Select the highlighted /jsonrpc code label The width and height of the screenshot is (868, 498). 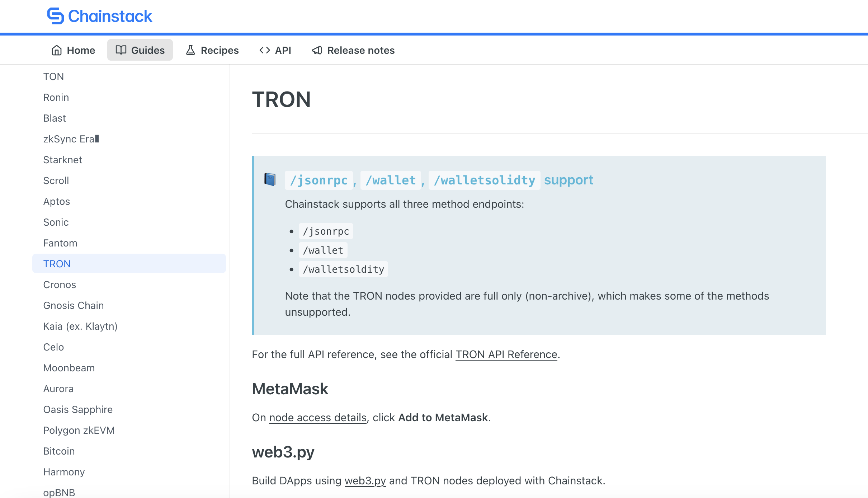[x=319, y=180]
